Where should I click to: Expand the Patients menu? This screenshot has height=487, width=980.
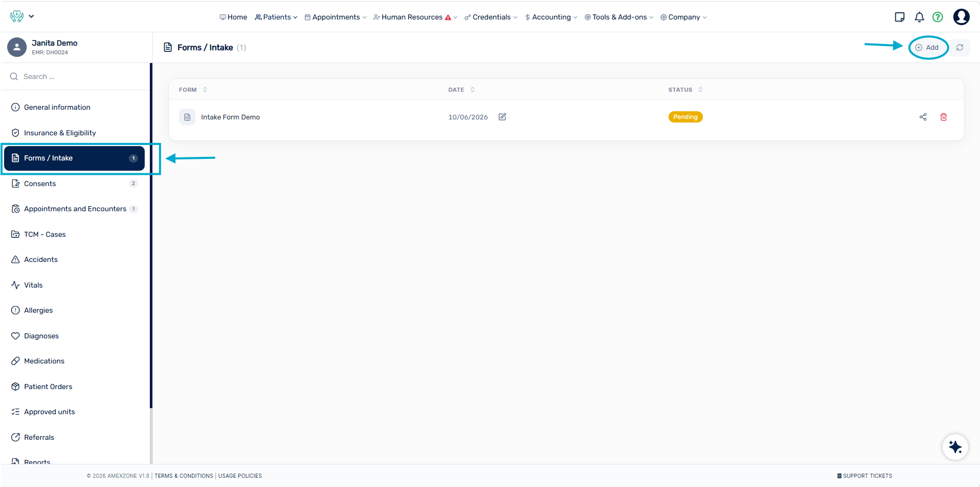click(276, 17)
